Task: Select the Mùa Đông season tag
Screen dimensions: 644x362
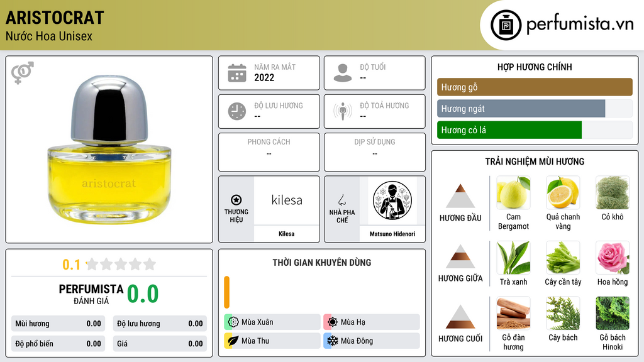Action: click(372, 341)
